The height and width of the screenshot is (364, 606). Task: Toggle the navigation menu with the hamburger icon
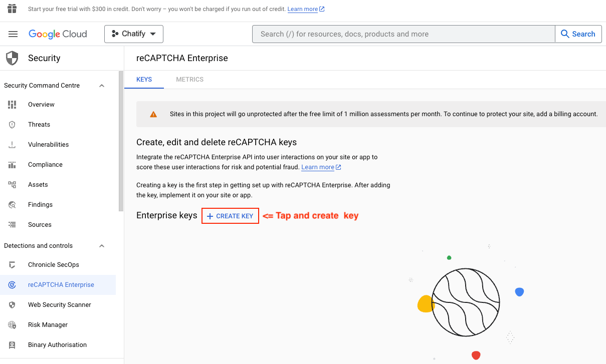pyautogui.click(x=13, y=34)
